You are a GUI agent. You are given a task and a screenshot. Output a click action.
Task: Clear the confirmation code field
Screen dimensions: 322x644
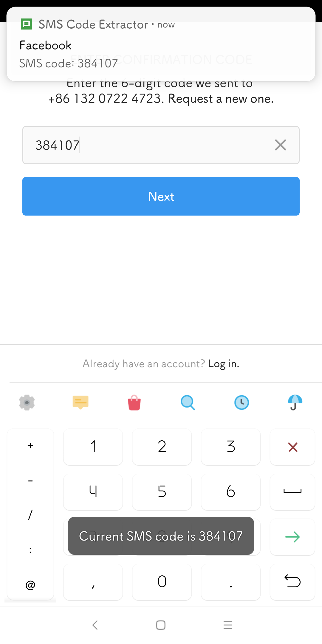[280, 145]
